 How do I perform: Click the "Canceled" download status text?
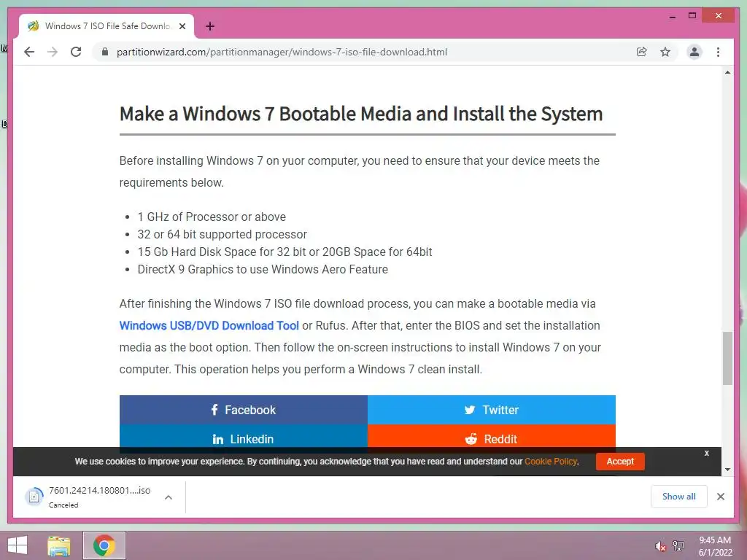(x=63, y=505)
